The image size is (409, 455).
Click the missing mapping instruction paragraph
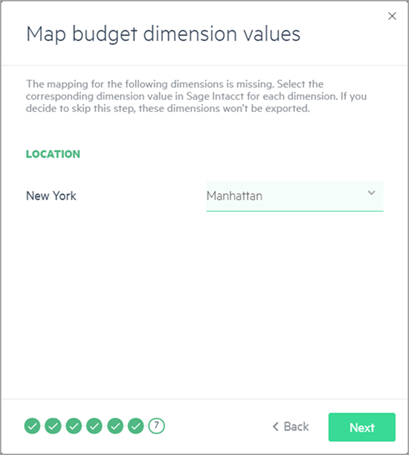click(196, 96)
